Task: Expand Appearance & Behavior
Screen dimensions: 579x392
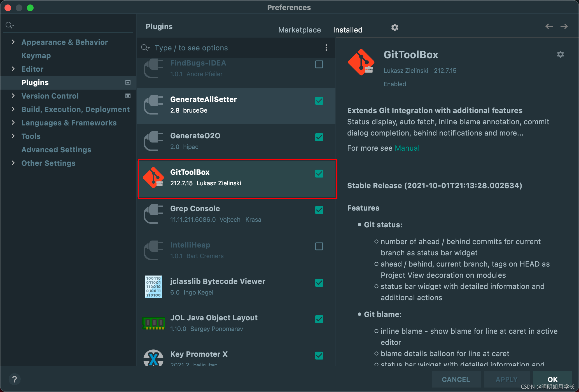Action: pyautogui.click(x=13, y=42)
